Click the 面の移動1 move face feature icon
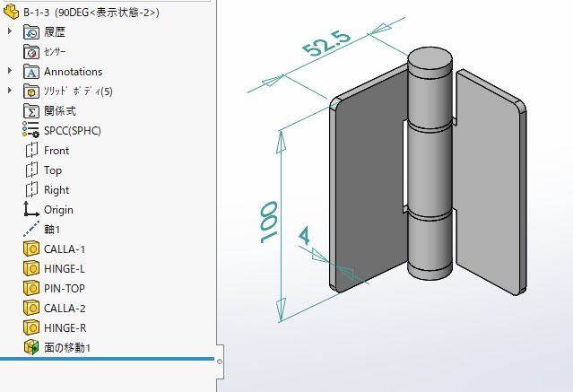This screenshot has height=392, width=573. click(x=31, y=347)
